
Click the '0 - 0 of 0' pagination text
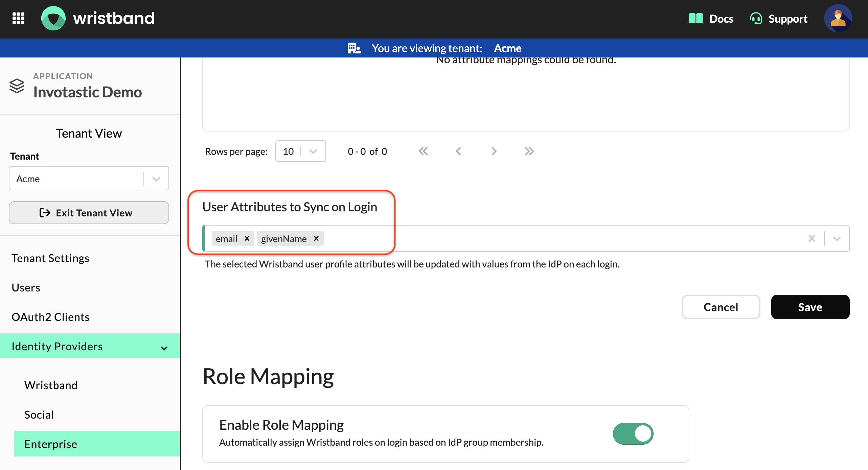[367, 151]
